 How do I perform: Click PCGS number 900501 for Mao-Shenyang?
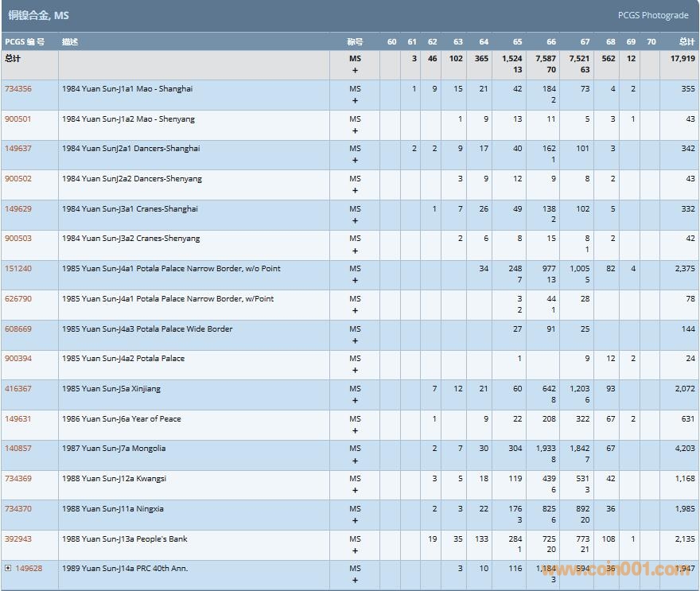click(18, 119)
